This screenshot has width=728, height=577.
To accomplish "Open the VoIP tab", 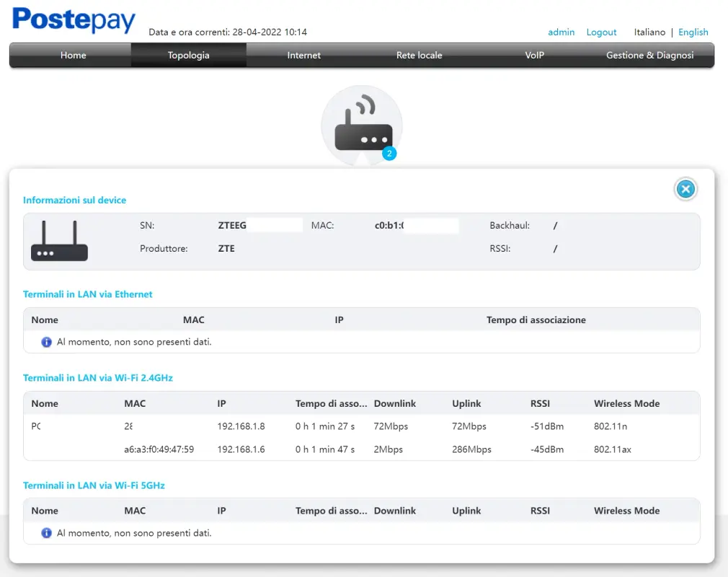I will (x=534, y=55).
